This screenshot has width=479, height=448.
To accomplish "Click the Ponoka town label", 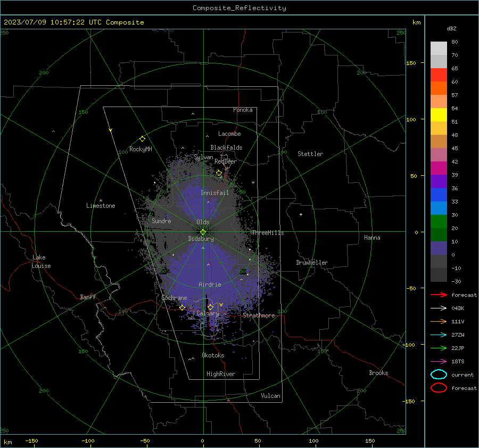I will [x=243, y=110].
